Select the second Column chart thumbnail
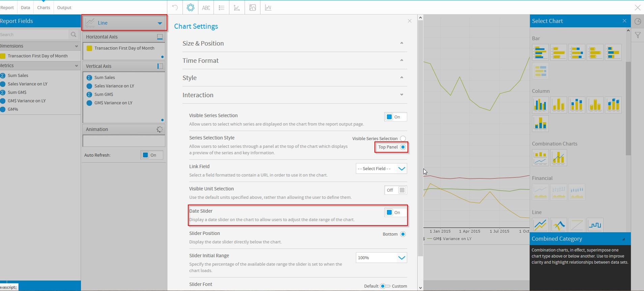This screenshot has height=291, width=644. (x=559, y=105)
